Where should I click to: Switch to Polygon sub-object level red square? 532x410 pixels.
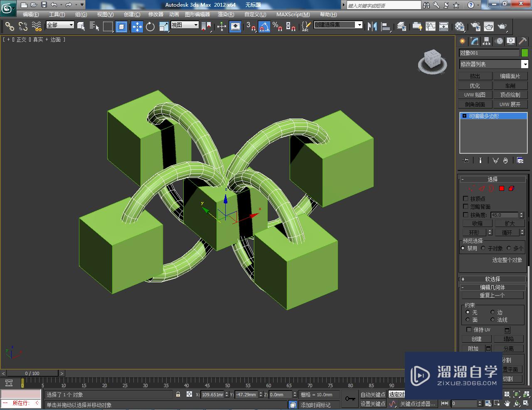pyautogui.click(x=501, y=188)
